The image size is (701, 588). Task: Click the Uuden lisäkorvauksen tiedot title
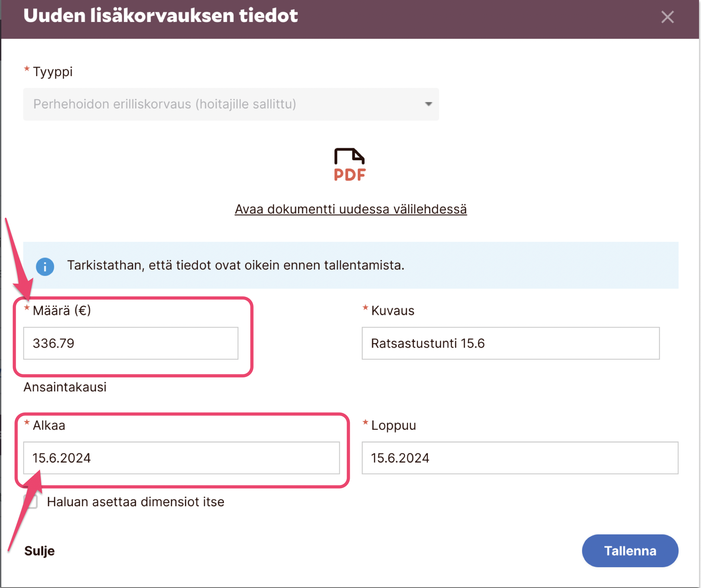click(161, 16)
